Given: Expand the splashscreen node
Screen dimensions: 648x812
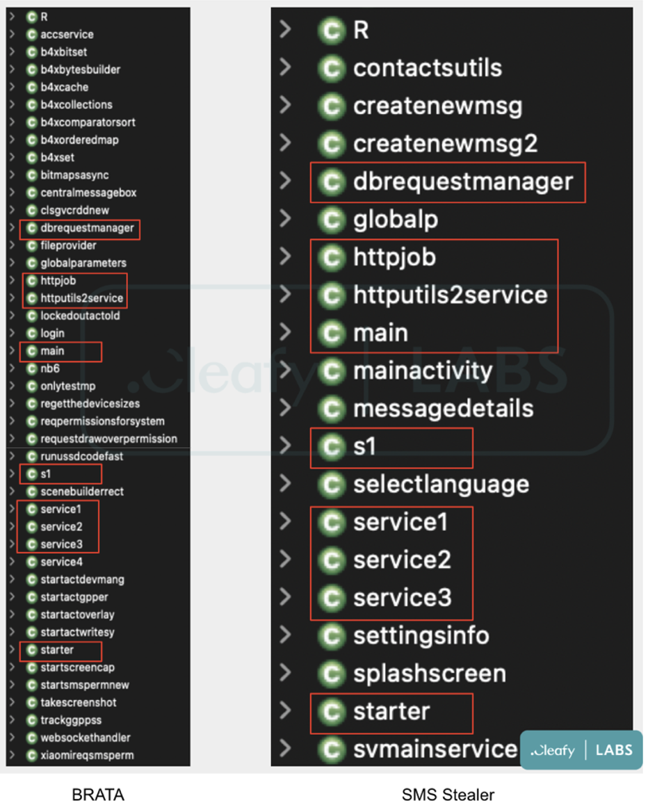Looking at the screenshot, I should tap(285, 673).
